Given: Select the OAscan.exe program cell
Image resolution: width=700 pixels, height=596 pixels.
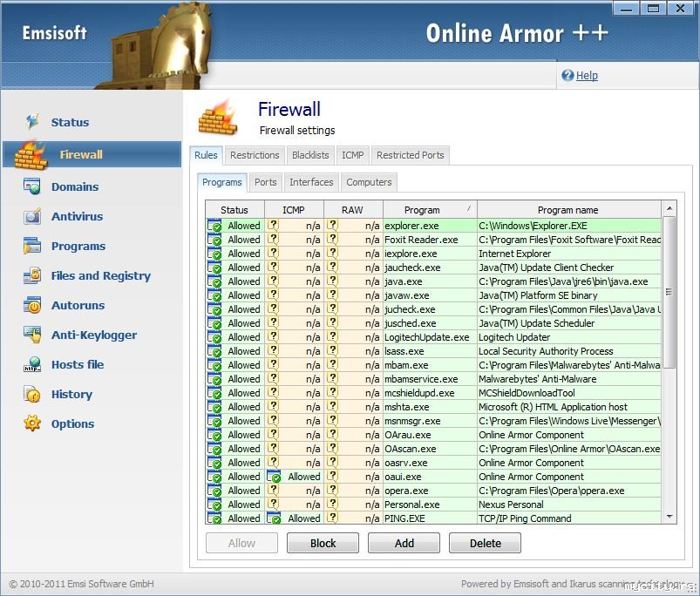Looking at the screenshot, I should (430, 449).
